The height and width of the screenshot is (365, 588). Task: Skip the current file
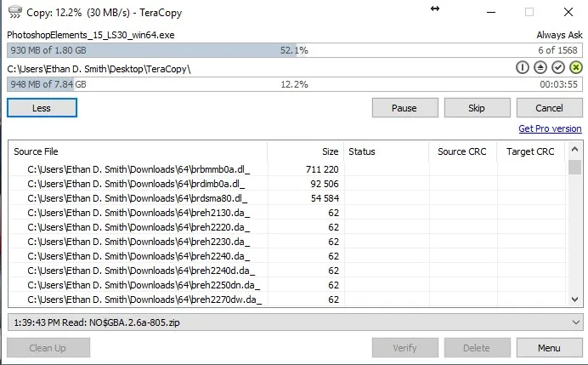pyautogui.click(x=477, y=108)
